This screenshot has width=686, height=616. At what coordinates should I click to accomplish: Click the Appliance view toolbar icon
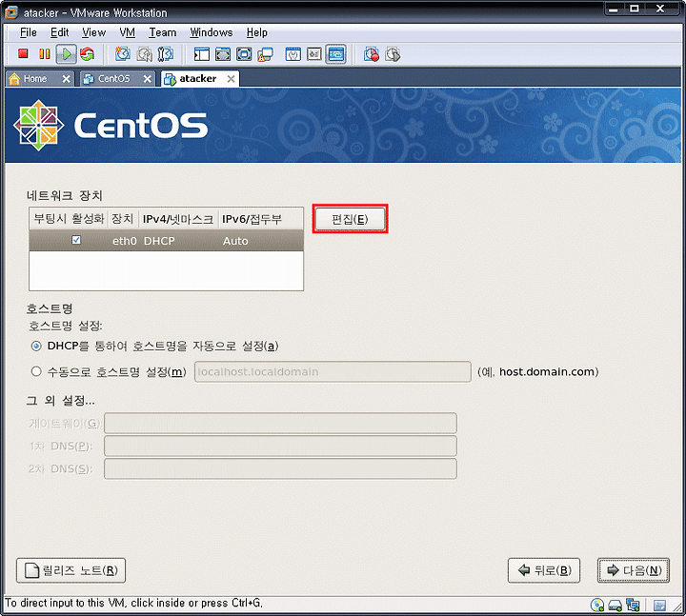[314, 54]
